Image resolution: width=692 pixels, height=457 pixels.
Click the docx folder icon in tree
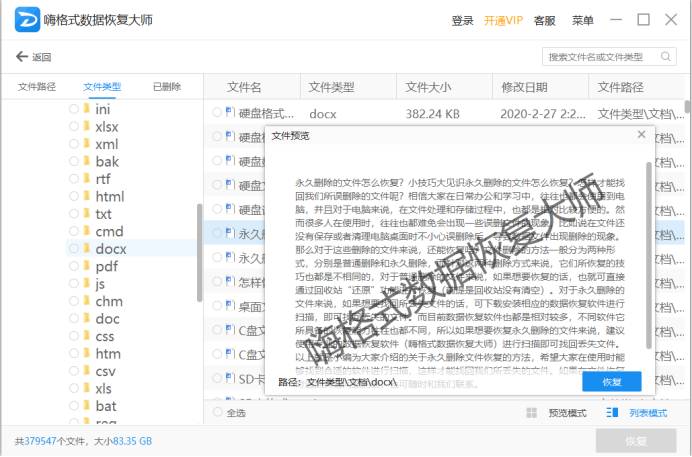(86, 248)
